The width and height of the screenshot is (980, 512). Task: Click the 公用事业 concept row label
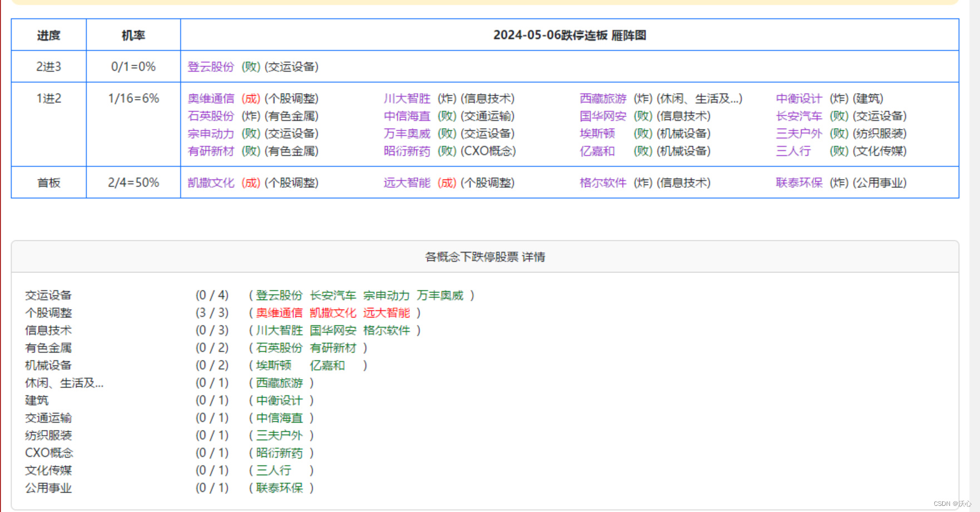tap(48, 488)
